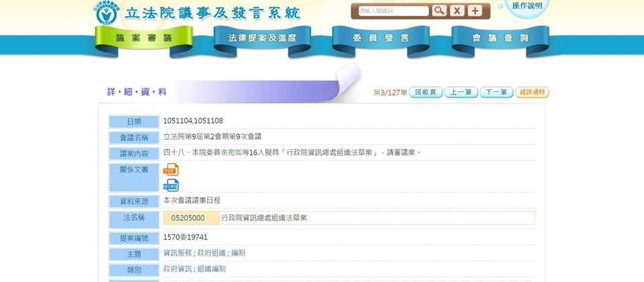Open the 會議查詢 menu tab
The height and width of the screenshot is (282, 644).
tap(500, 38)
